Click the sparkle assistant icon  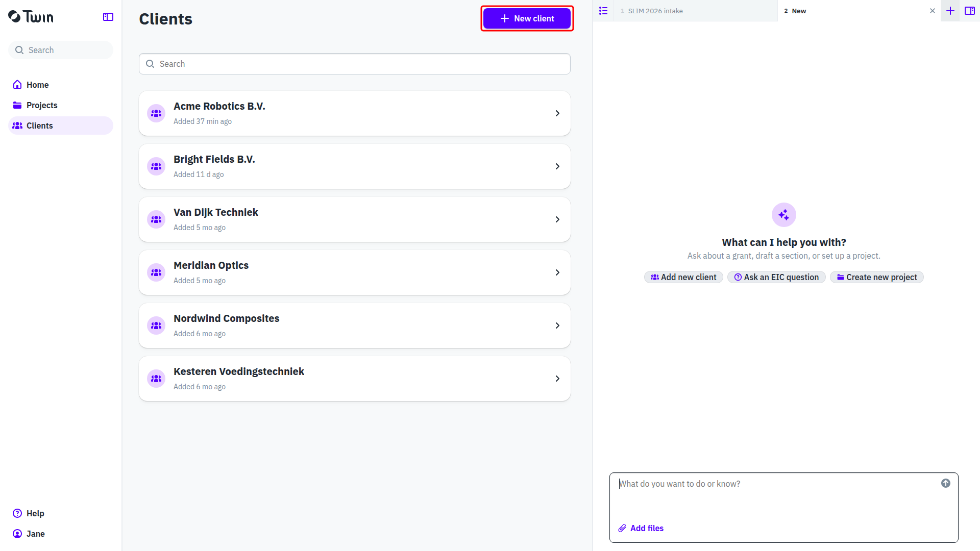(x=784, y=215)
